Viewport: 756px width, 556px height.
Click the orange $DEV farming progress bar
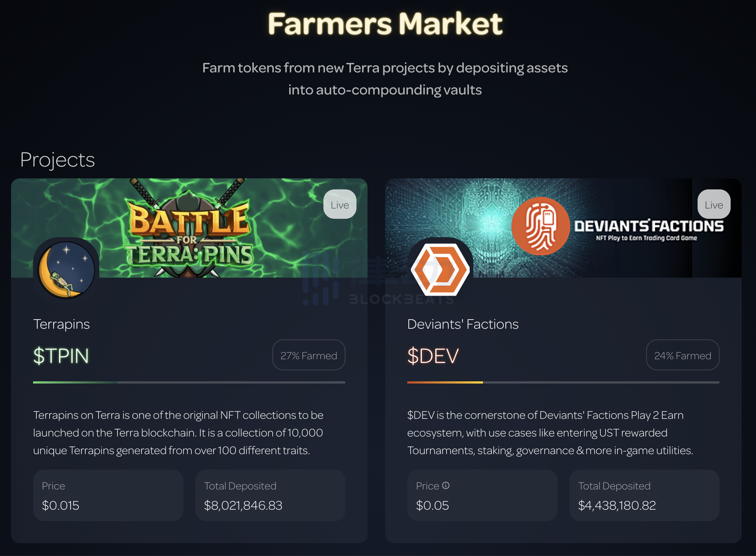coord(445,382)
